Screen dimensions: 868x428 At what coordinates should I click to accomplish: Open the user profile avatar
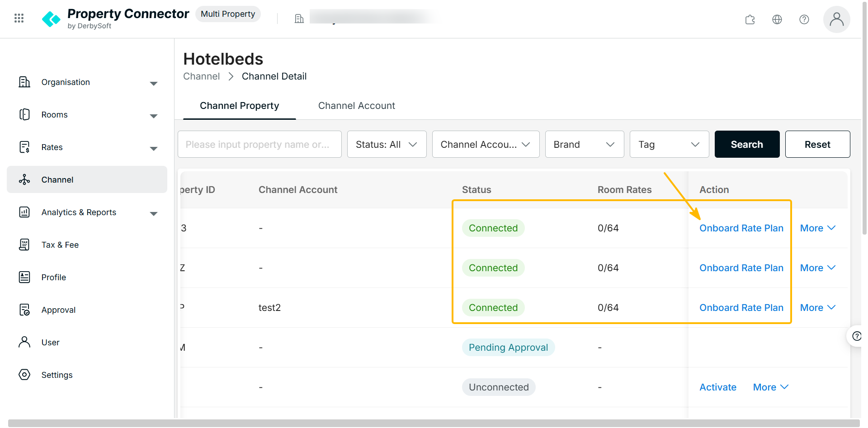(837, 19)
